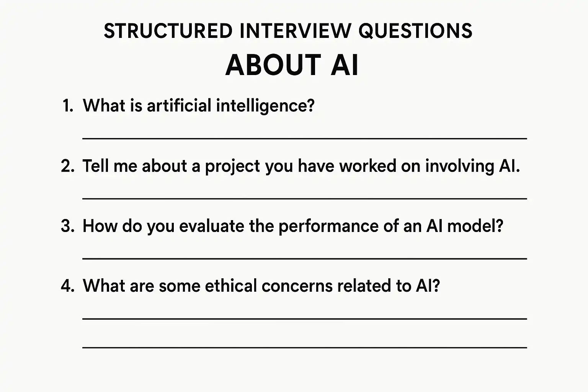Screen dimensions: 588x392
Task: Click the second answer line under question 4
Action: (x=304, y=347)
